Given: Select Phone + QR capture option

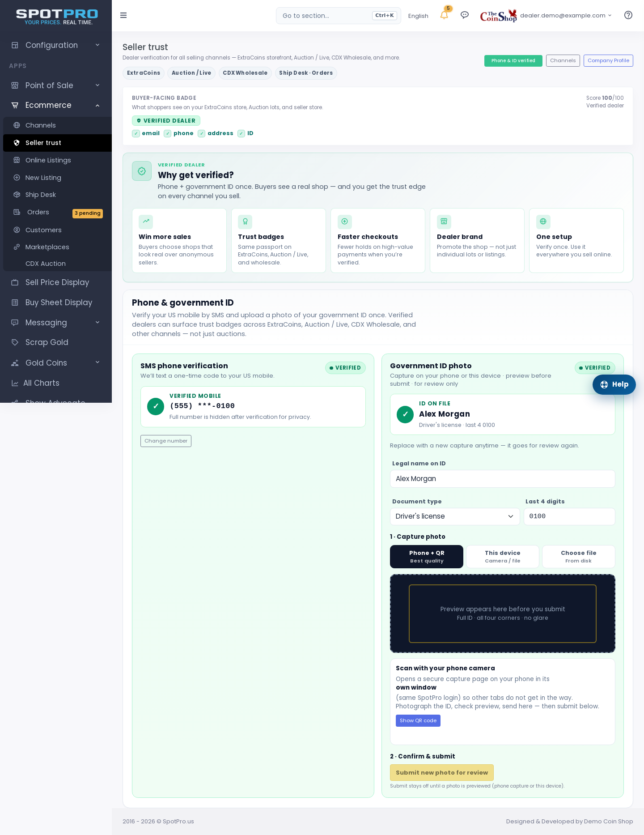Looking at the screenshot, I should (x=427, y=557).
